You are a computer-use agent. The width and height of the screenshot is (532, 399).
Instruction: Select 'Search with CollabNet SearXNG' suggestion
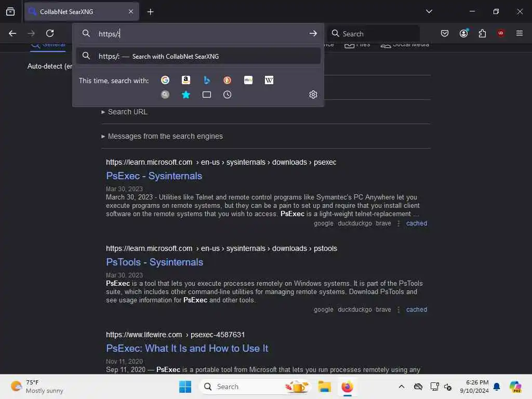[x=198, y=56]
